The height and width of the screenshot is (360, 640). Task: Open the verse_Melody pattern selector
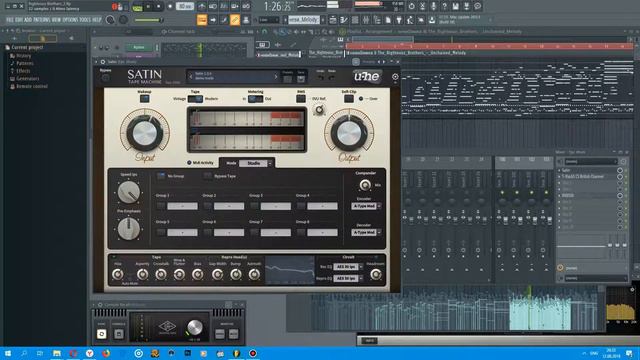[304, 20]
